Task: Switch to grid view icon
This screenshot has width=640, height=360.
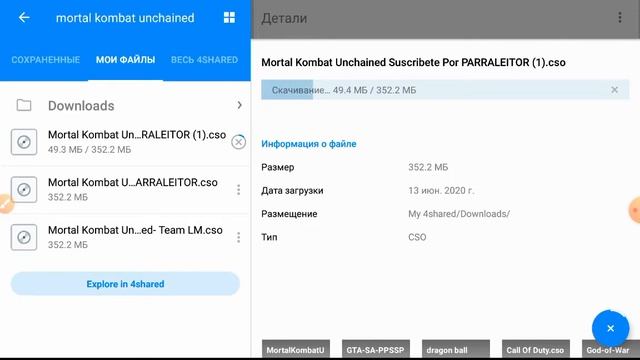Action: click(229, 18)
